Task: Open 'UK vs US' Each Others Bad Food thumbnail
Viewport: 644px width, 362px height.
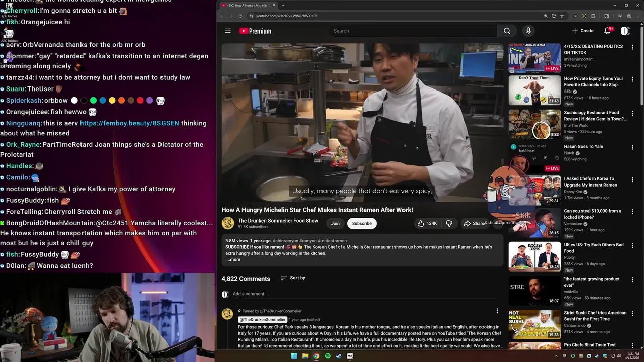Action: pos(534,256)
